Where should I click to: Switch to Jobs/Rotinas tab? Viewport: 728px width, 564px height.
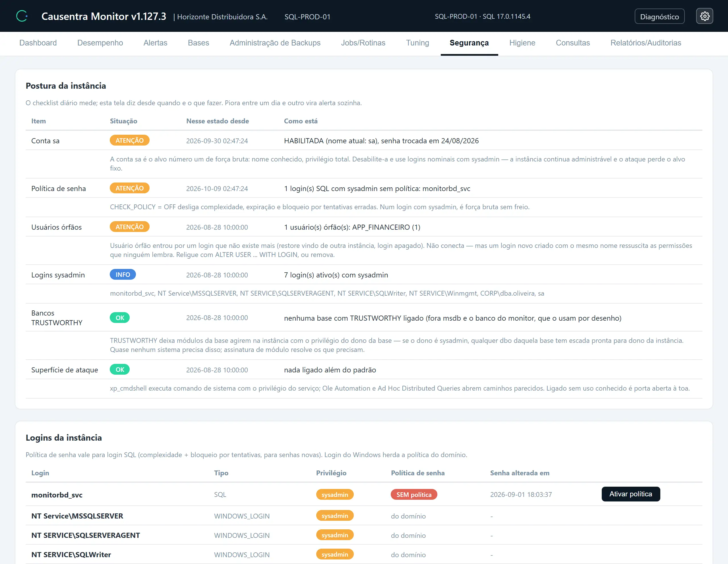click(363, 43)
